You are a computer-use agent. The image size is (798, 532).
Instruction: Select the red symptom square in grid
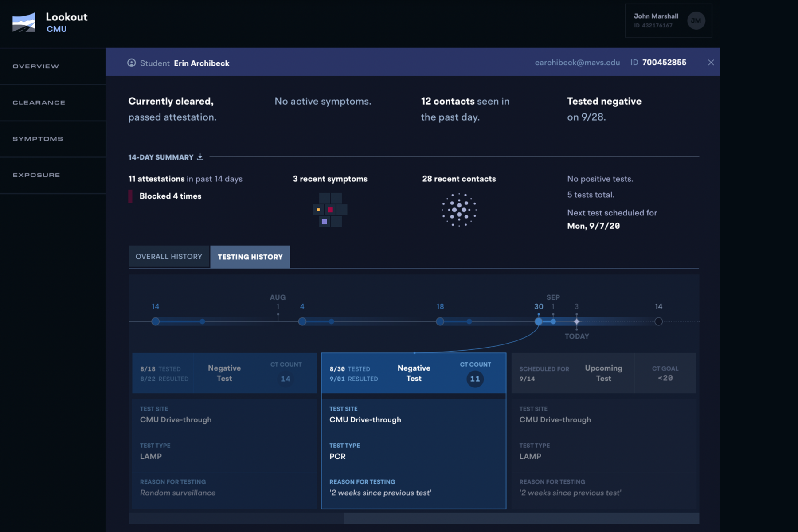(x=330, y=210)
